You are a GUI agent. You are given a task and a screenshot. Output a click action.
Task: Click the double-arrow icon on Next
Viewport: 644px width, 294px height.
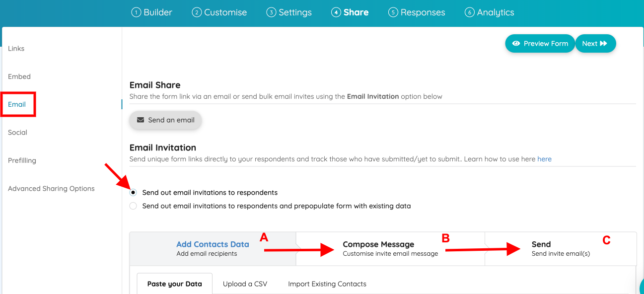[x=604, y=44]
